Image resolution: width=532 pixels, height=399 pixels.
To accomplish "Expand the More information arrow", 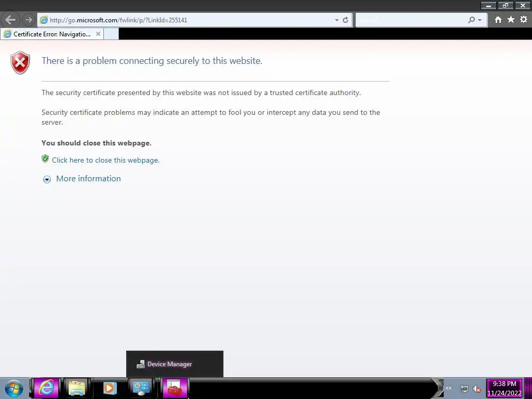I will click(x=47, y=179).
